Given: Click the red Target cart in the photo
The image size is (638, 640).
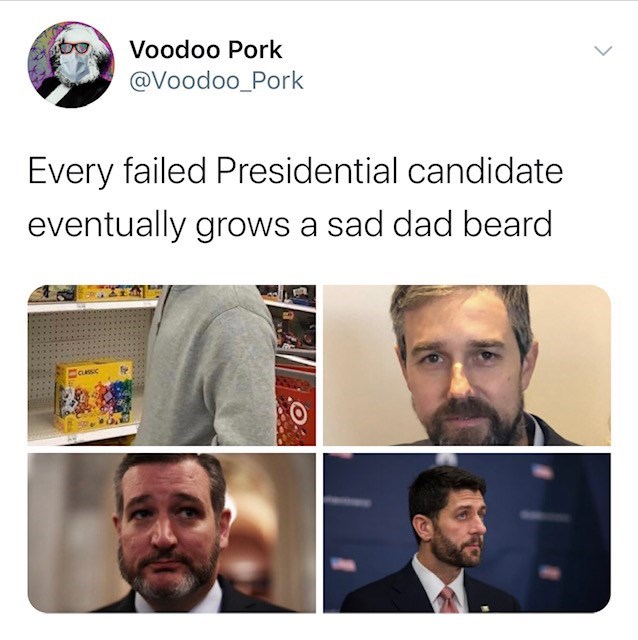Looking at the screenshot, I should pyautogui.click(x=295, y=404).
